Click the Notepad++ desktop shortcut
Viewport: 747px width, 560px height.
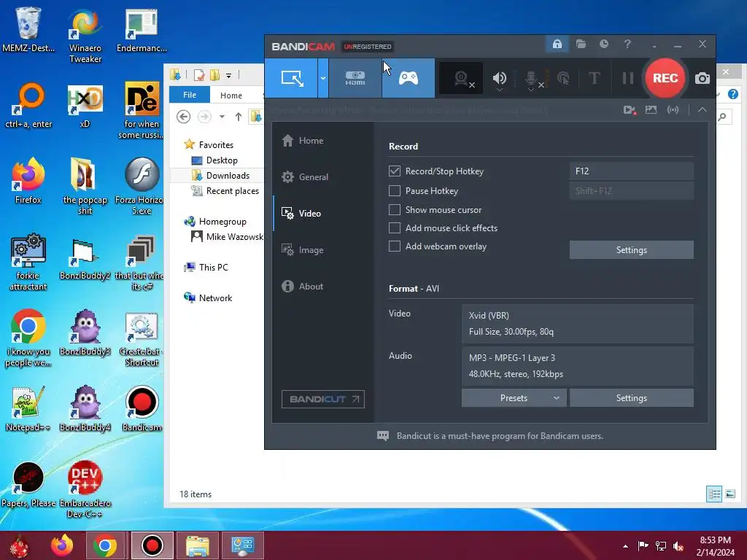coord(28,408)
